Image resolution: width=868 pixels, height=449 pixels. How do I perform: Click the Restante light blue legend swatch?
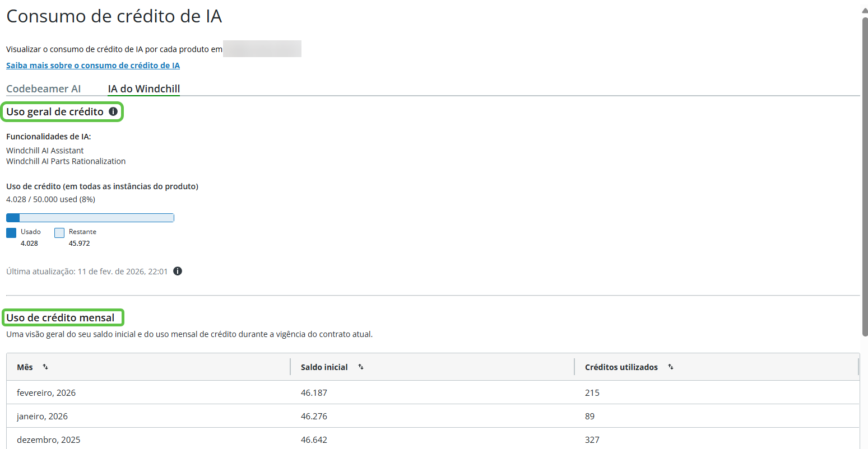[59, 233]
